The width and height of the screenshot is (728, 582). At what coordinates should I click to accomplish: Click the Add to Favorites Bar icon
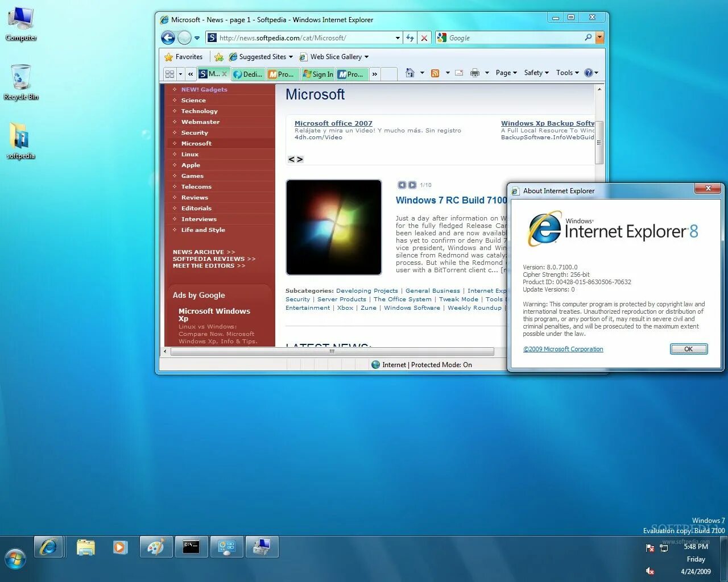click(x=220, y=57)
